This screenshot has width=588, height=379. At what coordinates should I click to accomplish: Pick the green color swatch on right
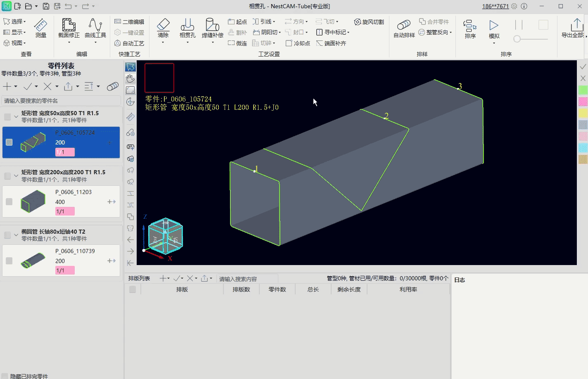pyautogui.click(x=583, y=90)
